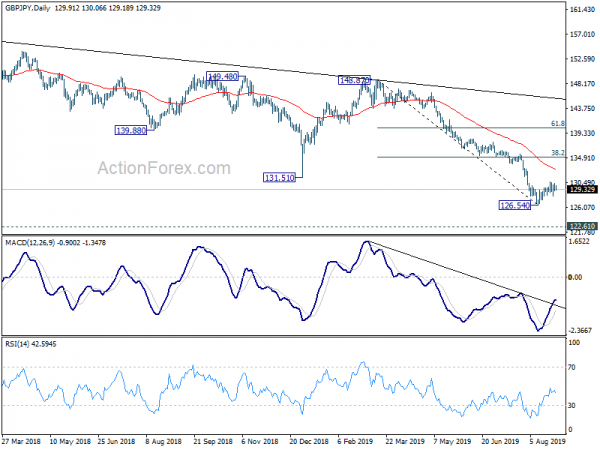
Task: Select the 149.480 price label
Action: pyautogui.click(x=222, y=77)
